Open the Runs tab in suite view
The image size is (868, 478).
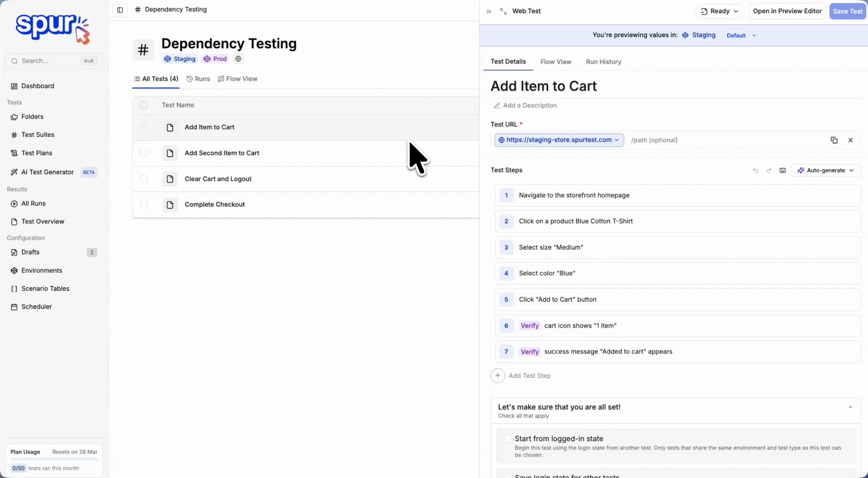click(x=198, y=79)
